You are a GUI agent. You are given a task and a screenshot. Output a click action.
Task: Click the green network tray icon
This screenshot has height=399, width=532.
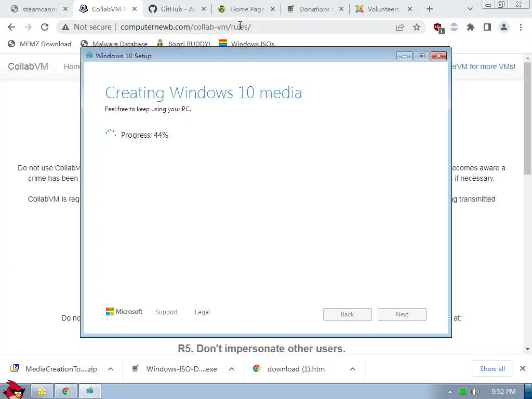[463, 392]
